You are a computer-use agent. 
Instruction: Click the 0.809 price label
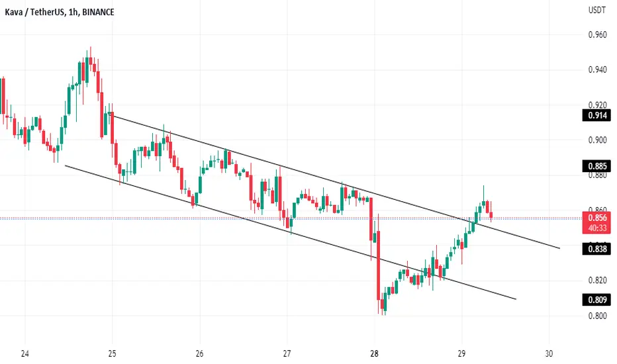[596, 300]
